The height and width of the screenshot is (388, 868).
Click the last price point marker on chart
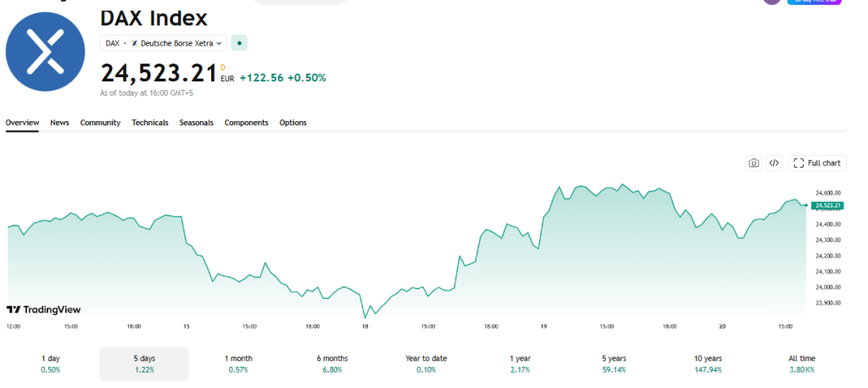[x=805, y=205]
